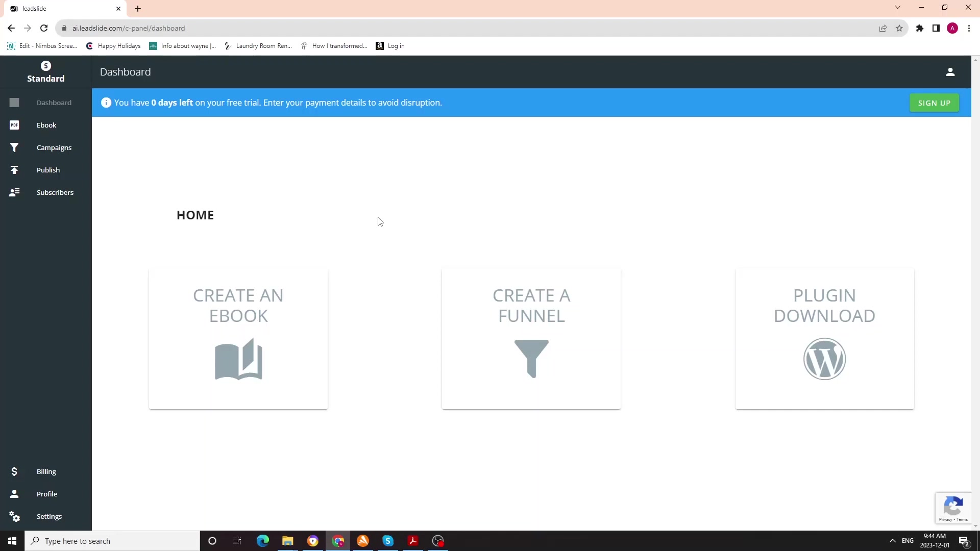Click the Billing dollar icon
The width and height of the screenshot is (980, 551).
pyautogui.click(x=14, y=471)
